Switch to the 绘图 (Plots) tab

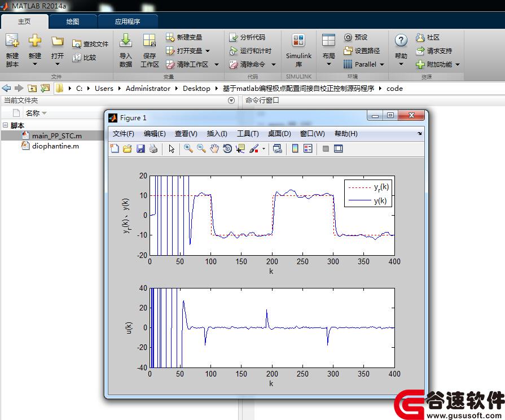click(x=72, y=21)
